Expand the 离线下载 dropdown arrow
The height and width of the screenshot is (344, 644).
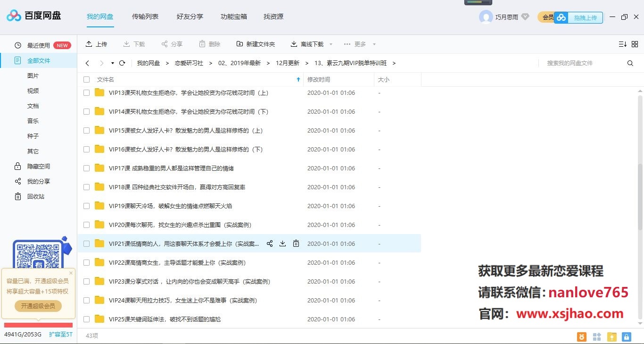[x=330, y=44]
